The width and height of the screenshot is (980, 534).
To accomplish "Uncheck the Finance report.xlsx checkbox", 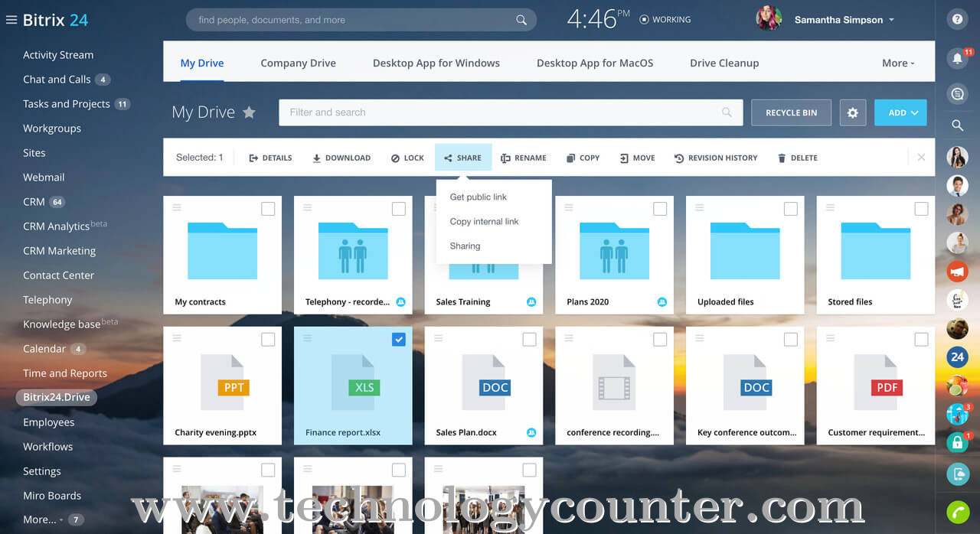I will 399,340.
